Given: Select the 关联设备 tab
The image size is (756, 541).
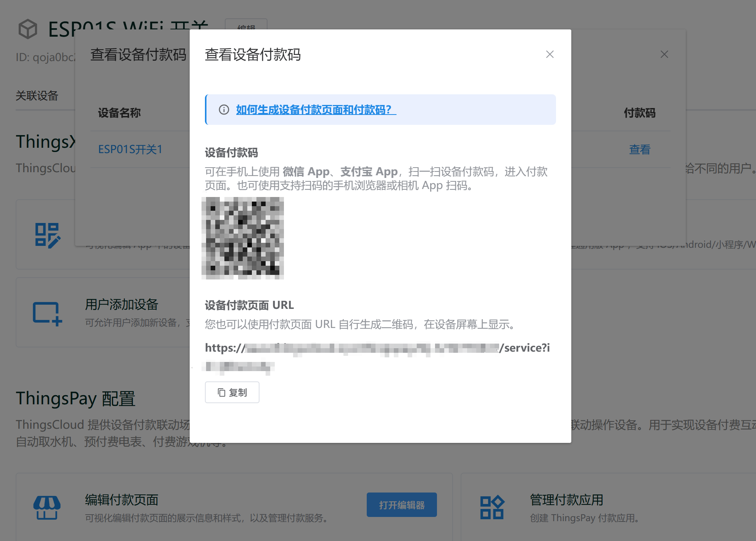Looking at the screenshot, I should 37,95.
